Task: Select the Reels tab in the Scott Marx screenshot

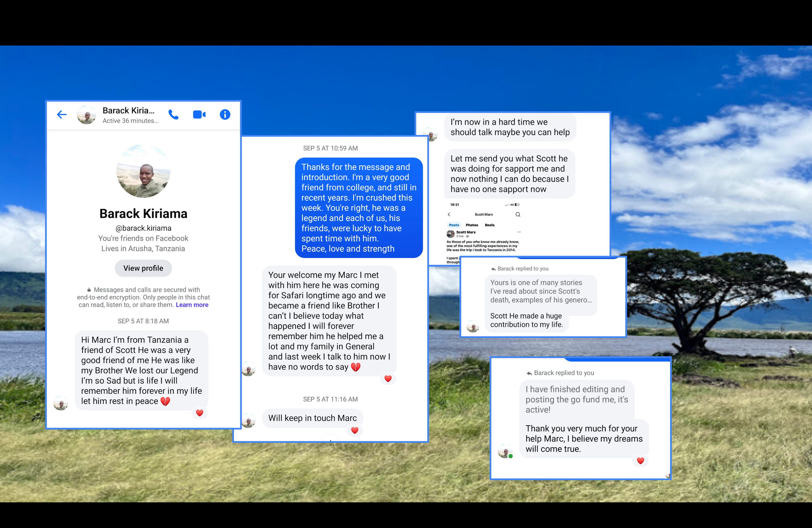Action: coord(490,225)
